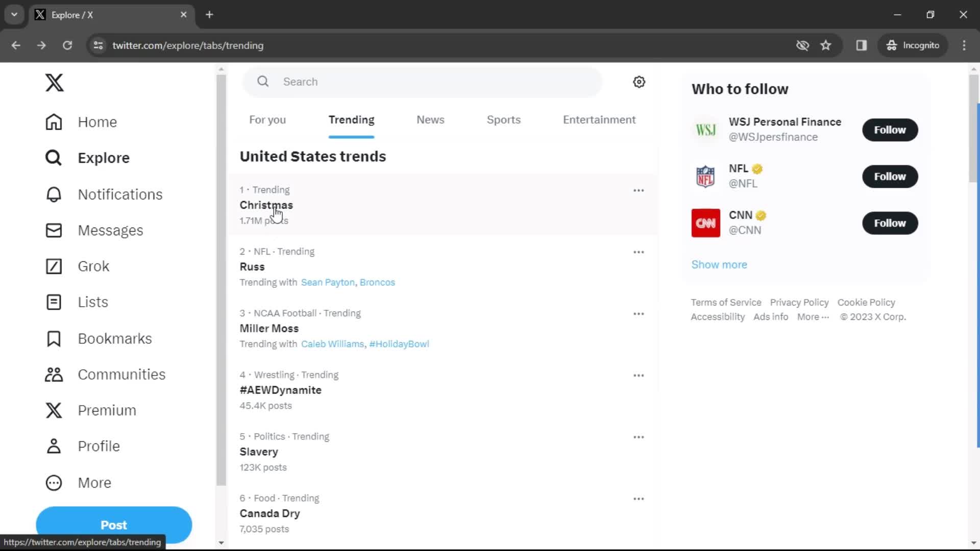The width and height of the screenshot is (980, 551).
Task: Open tab search dropdown arrow
Action: coord(14,15)
